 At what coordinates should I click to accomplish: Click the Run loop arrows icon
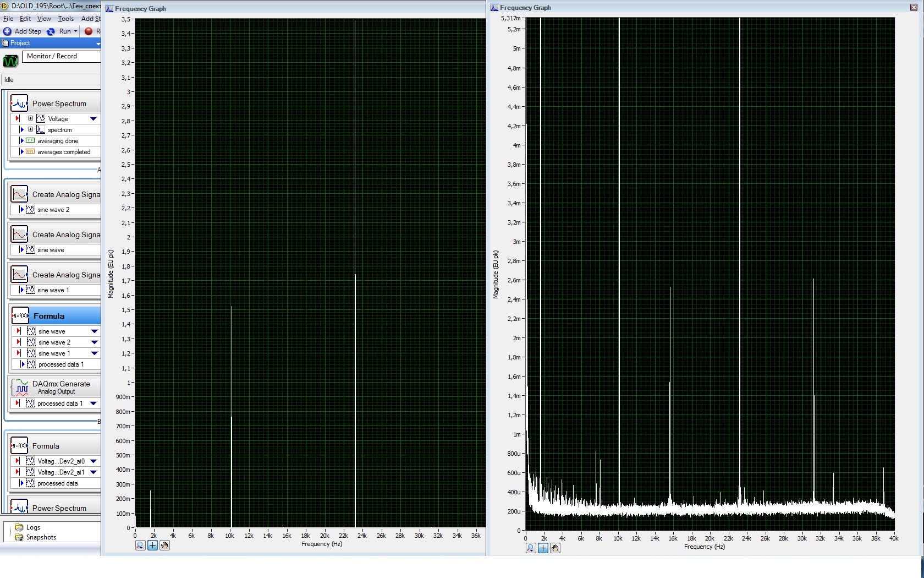click(x=51, y=31)
